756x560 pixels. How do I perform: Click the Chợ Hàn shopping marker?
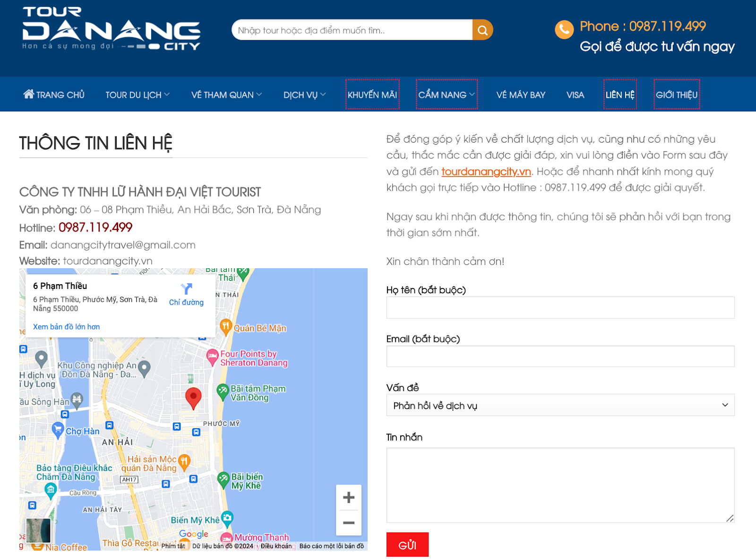(58, 430)
